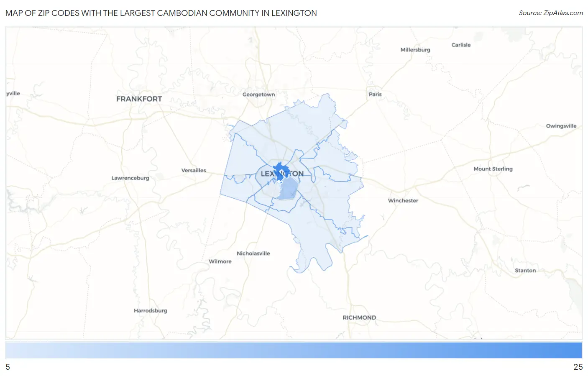Viewport: 588px width, 376px height.
Task: Select the darkest blue zip code area
Action: [281, 171]
